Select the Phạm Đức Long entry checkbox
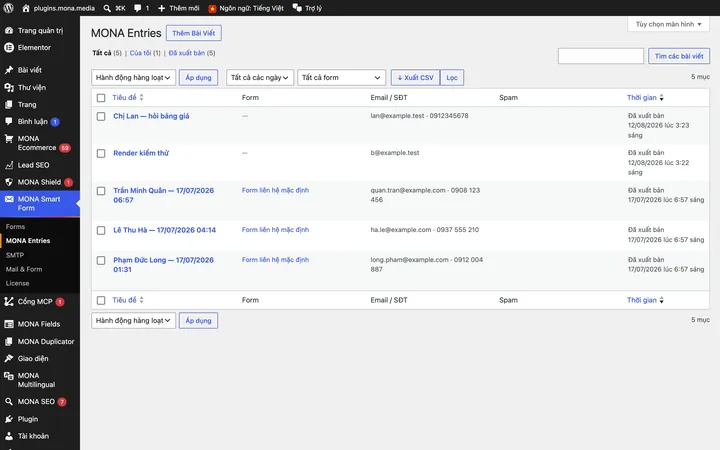This screenshot has height=450, width=720. [x=101, y=260]
